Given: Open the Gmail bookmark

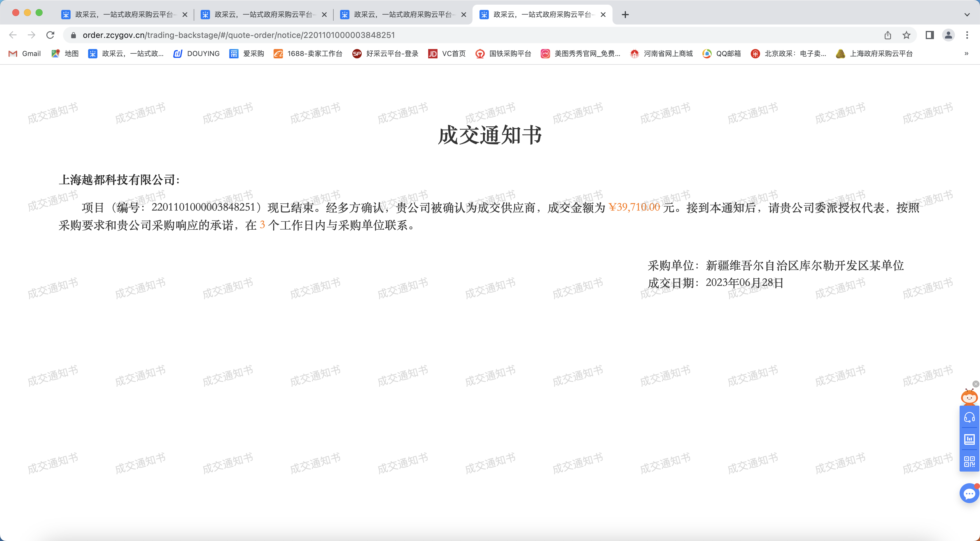Looking at the screenshot, I should pos(25,54).
